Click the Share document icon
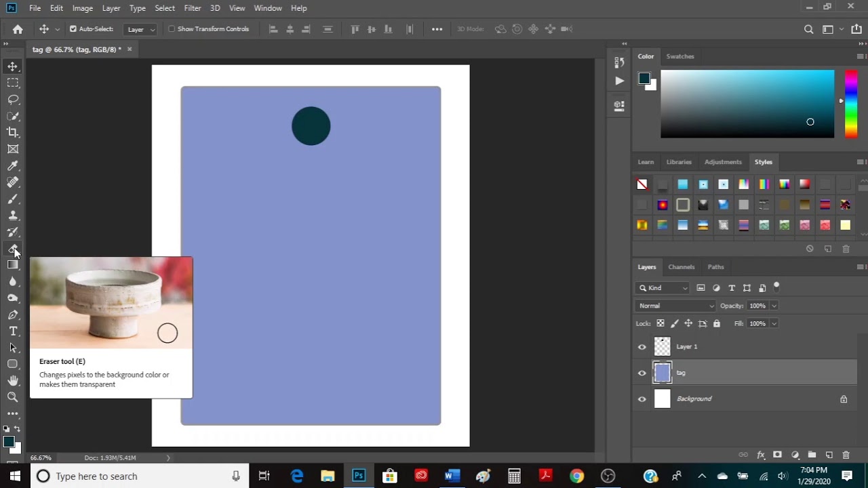Screen dimensions: 868x488 tap(856, 29)
